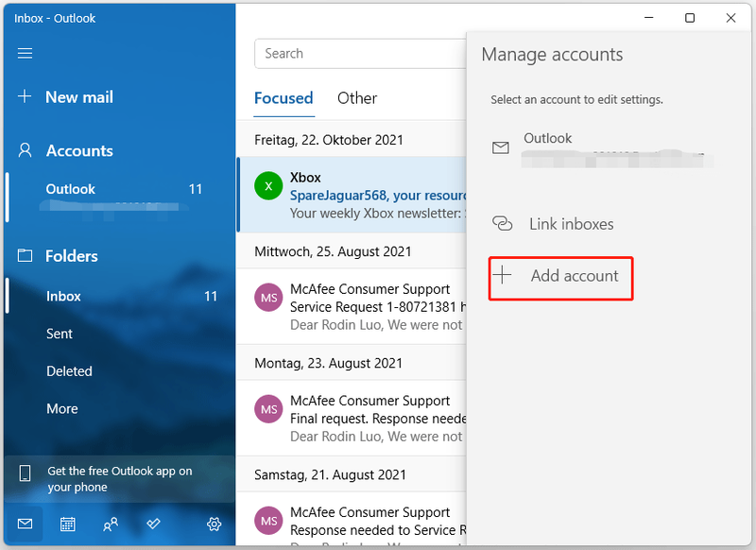Click the Xbox sender avatar
This screenshot has width=756, height=550.
tap(268, 185)
